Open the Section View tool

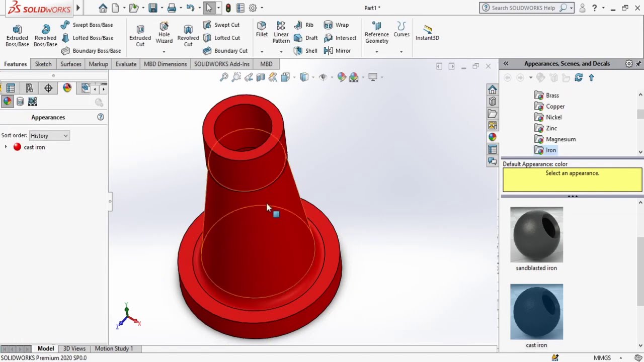pyautogui.click(x=261, y=77)
